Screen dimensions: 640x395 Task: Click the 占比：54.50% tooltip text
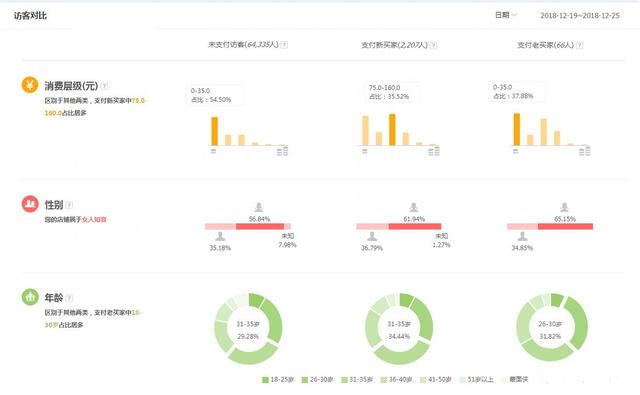211,100
